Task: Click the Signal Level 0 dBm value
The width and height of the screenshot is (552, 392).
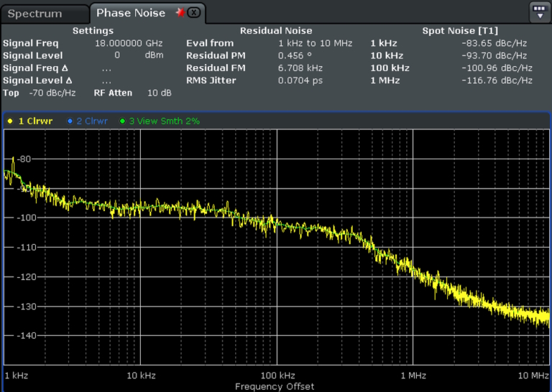Action: (x=117, y=55)
